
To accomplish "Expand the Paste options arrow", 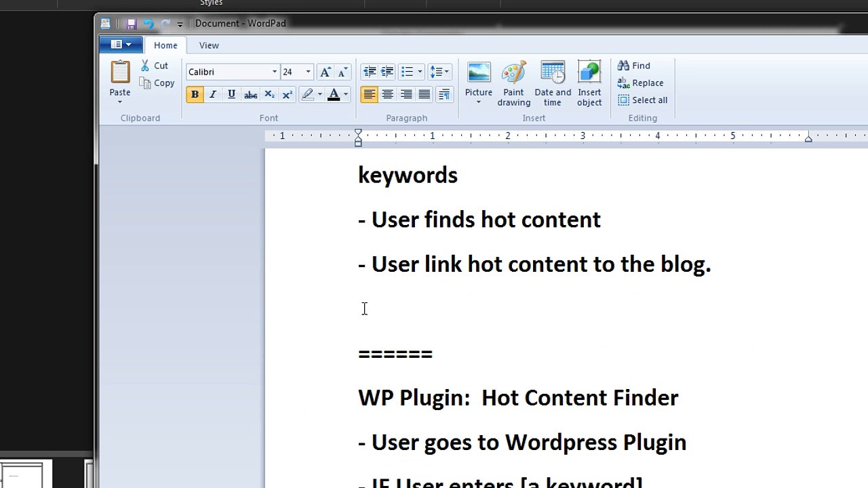I will click(120, 102).
